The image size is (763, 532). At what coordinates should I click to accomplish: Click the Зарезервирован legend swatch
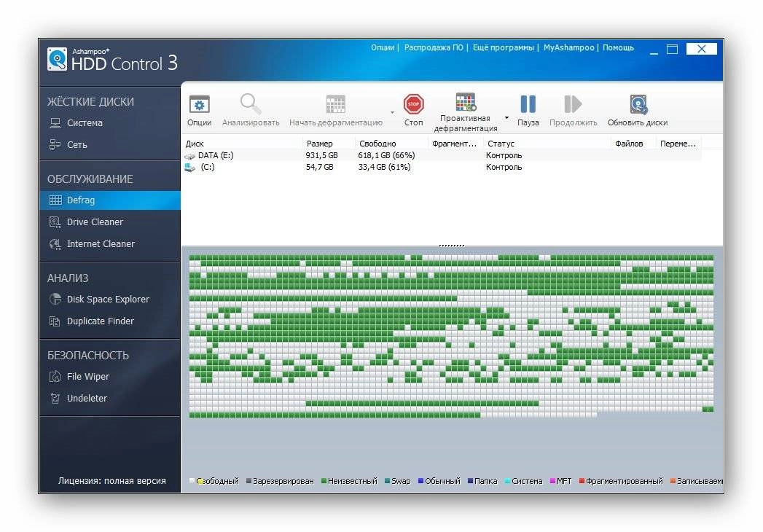pyautogui.click(x=249, y=481)
